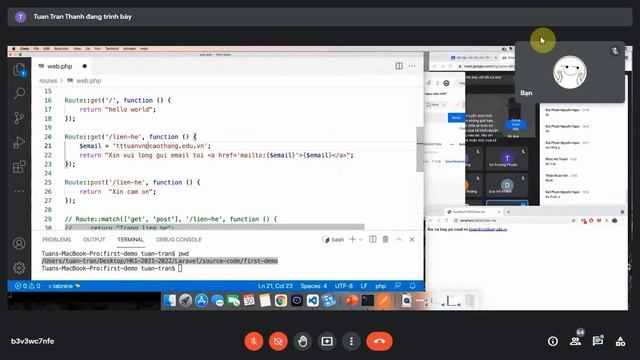Image resolution: width=640 pixels, height=360 pixels.
Task: Click the editor vertical scrollbar
Action: 420,149
